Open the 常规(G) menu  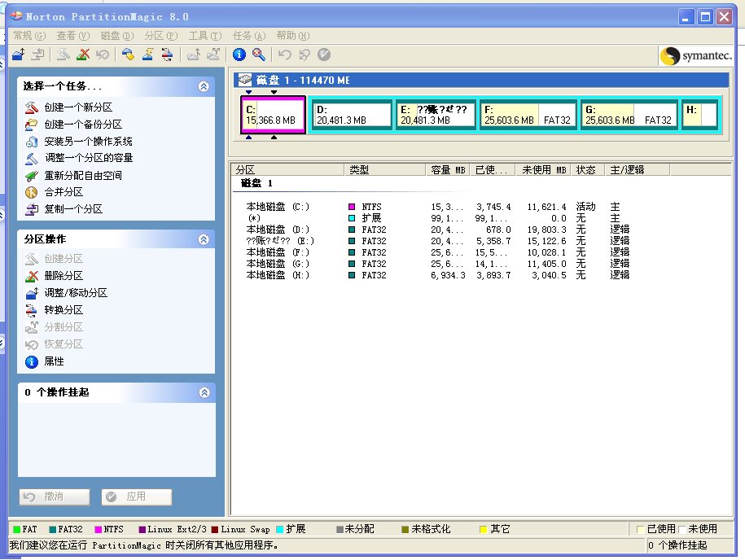(x=29, y=36)
